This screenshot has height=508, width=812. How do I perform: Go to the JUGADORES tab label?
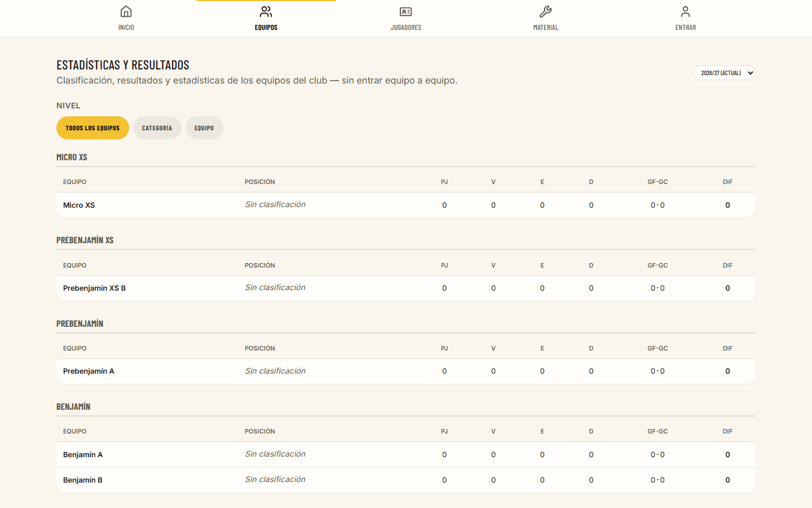coord(406,28)
